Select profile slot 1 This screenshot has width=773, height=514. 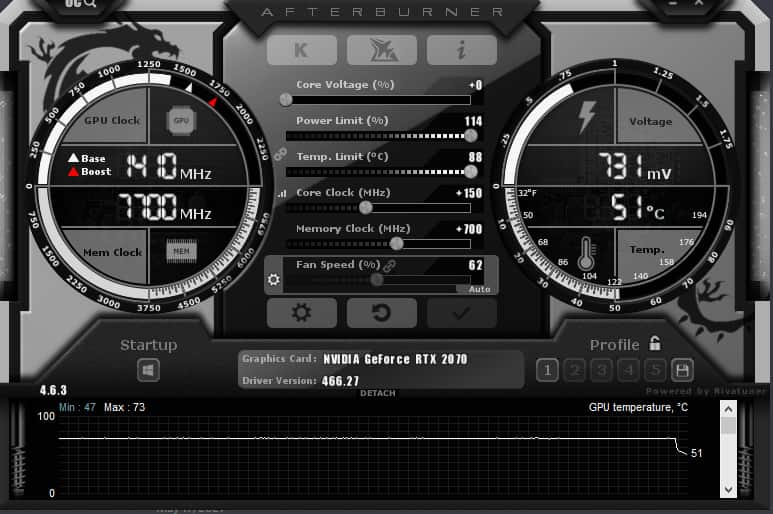tap(547, 370)
